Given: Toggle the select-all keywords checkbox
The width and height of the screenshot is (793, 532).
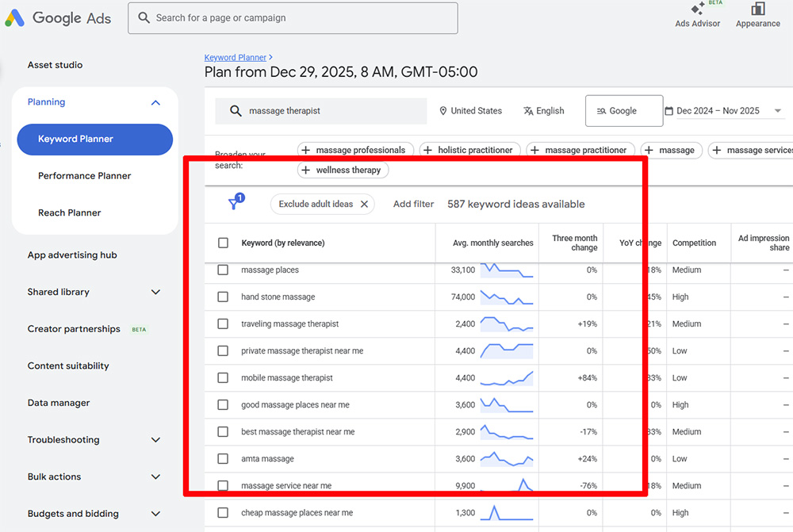Looking at the screenshot, I should (223, 243).
